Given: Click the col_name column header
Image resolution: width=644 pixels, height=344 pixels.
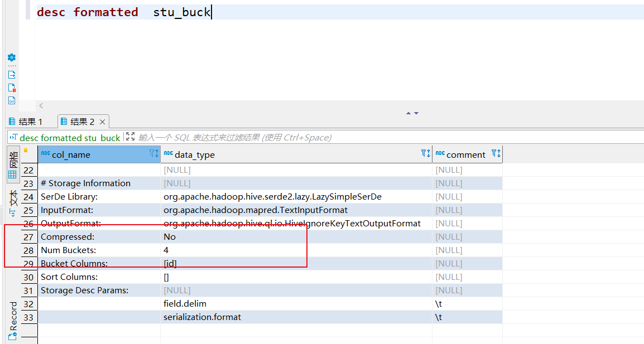Looking at the screenshot, I should coord(99,154).
